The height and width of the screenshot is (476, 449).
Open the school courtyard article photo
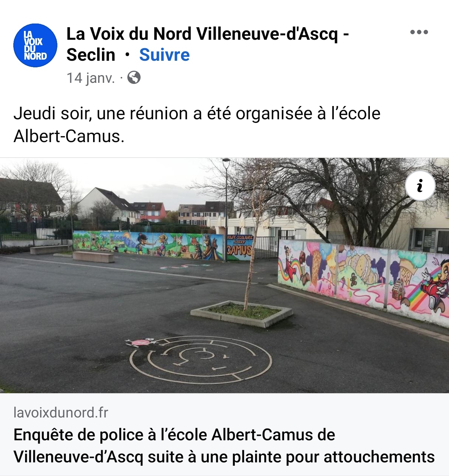pos(224,275)
